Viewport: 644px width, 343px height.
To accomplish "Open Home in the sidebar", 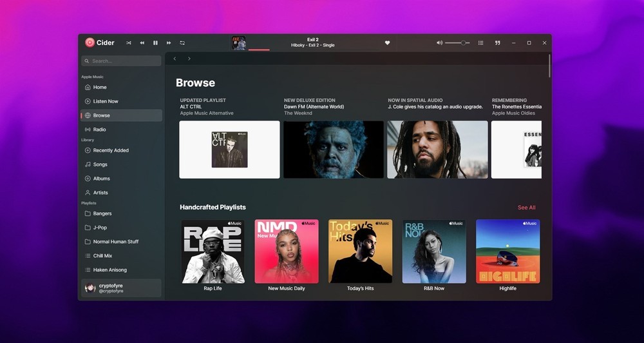I will tap(122, 87).
